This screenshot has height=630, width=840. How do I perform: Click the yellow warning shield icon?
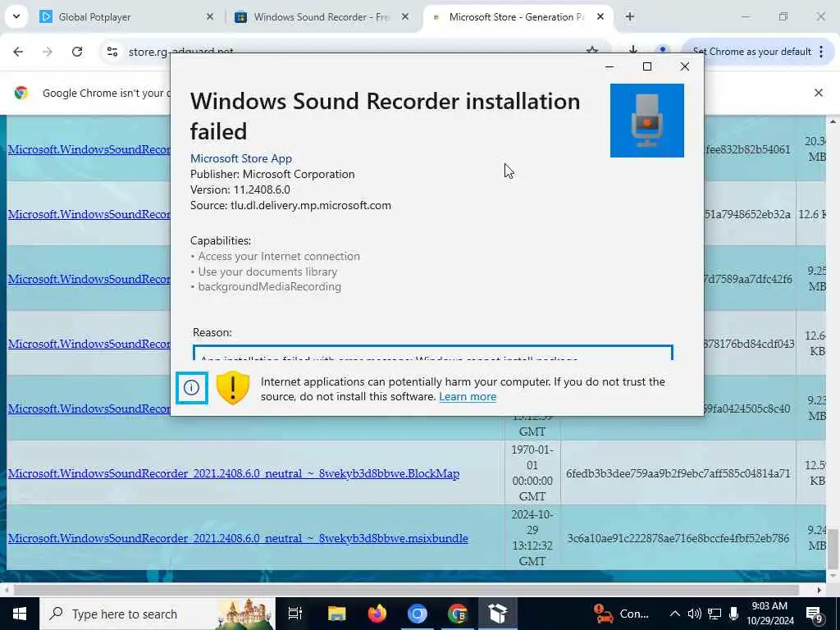(x=233, y=388)
